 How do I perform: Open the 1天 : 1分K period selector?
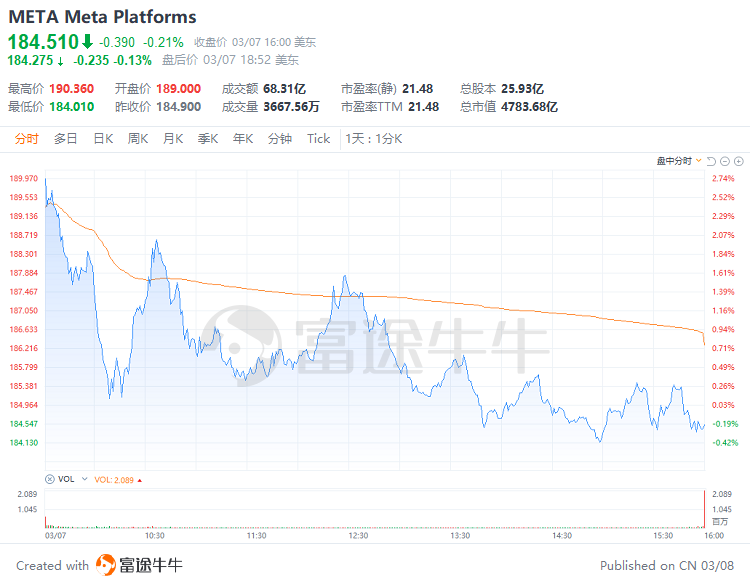(374, 139)
